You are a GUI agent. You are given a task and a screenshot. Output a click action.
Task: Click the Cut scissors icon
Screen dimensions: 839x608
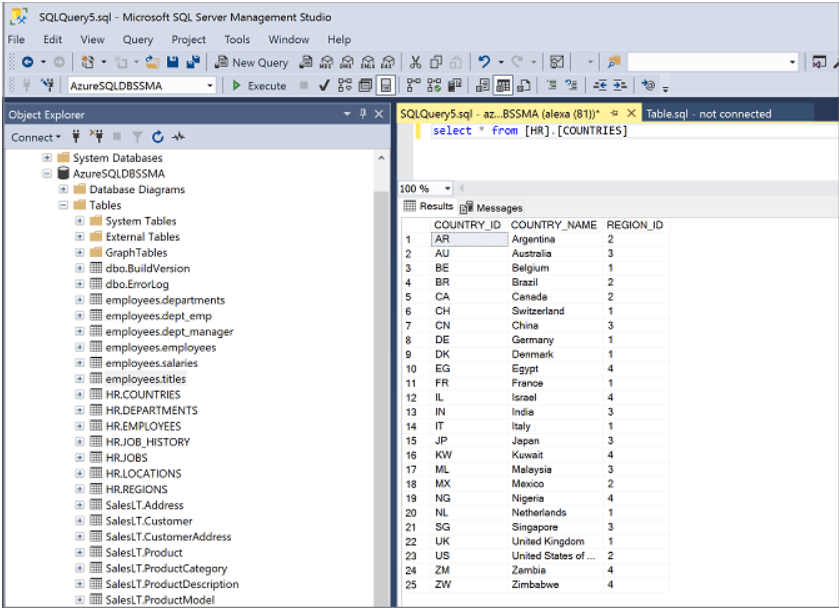(x=415, y=62)
